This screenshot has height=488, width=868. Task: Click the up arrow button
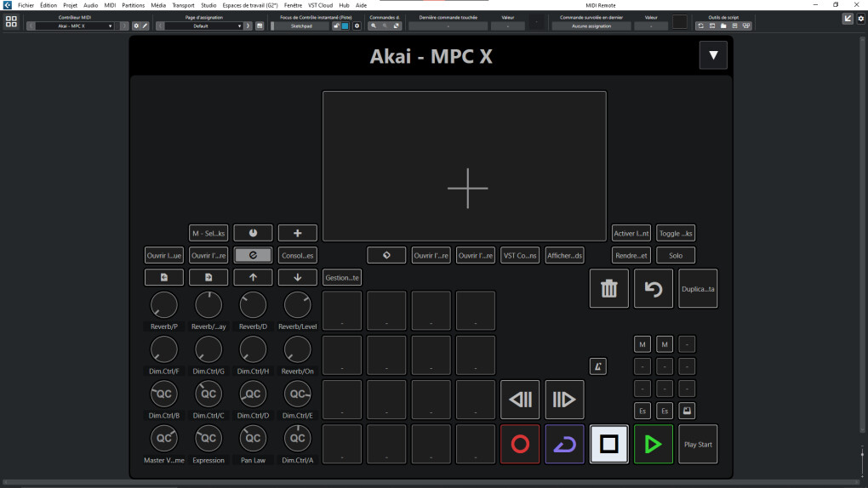[253, 277]
